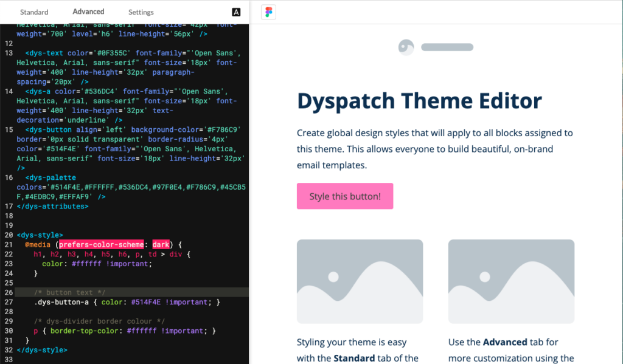Click the circular logo placeholder in preview
The width and height of the screenshot is (623, 364).
[x=406, y=47]
